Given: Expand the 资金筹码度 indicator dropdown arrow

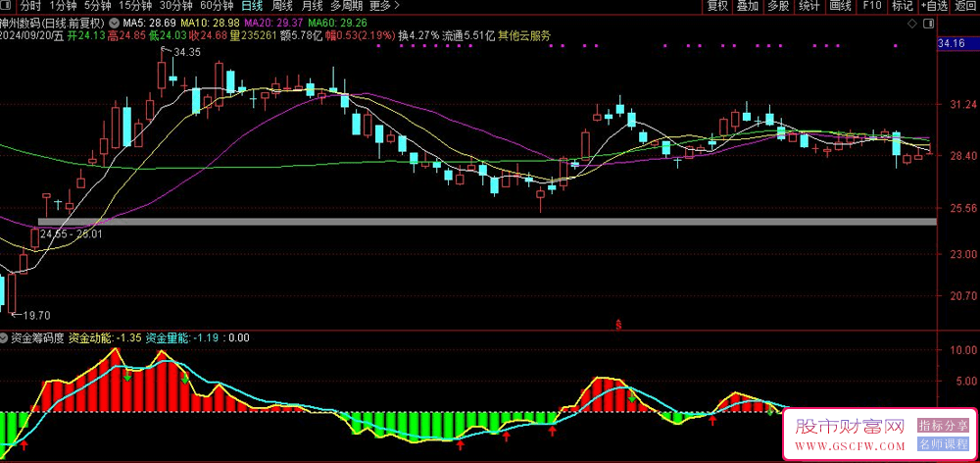Looking at the screenshot, I should coord(4,337).
